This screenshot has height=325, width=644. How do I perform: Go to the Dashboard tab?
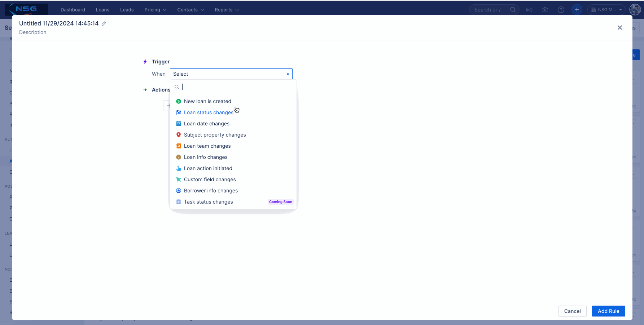[73, 10]
